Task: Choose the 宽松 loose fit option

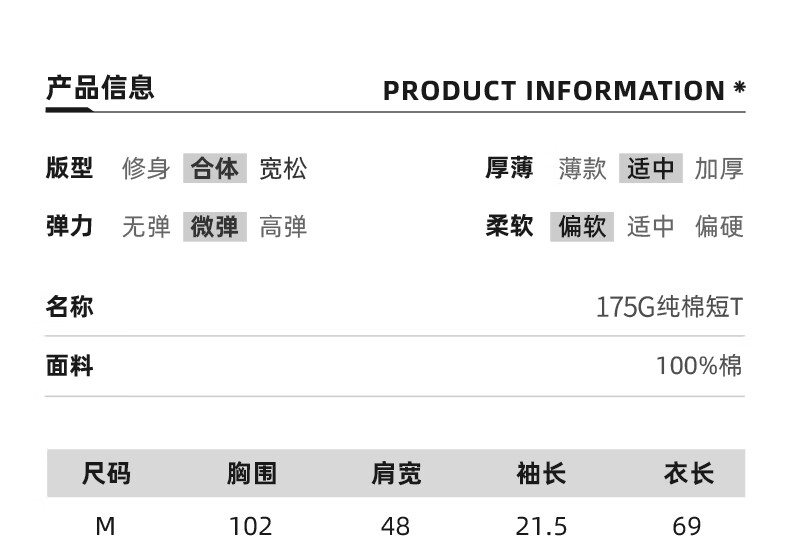Action: click(283, 168)
